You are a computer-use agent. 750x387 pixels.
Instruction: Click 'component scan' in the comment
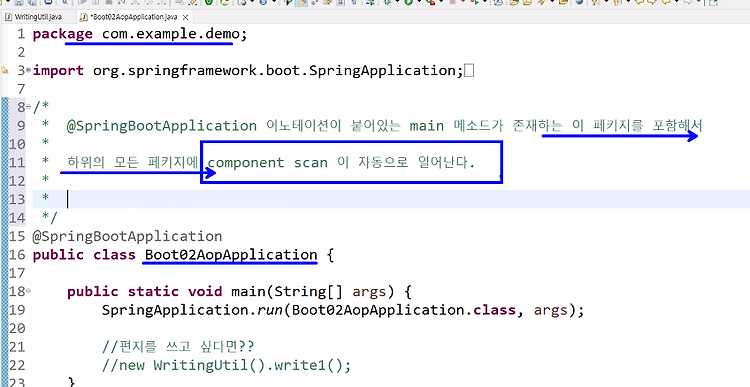tap(268, 163)
